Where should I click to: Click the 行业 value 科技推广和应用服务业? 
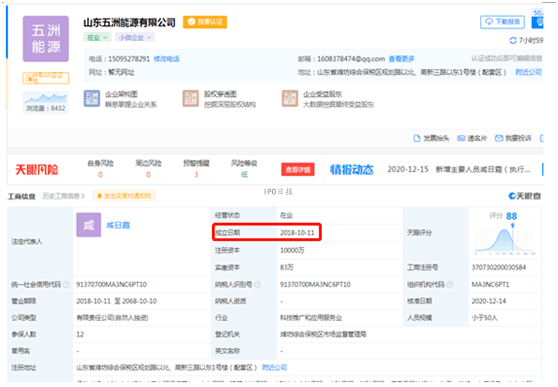click(x=311, y=318)
